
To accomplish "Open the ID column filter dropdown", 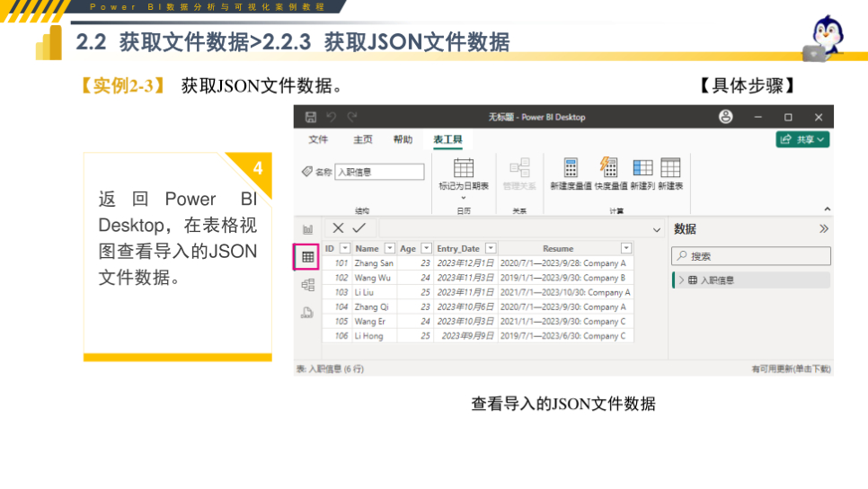I will pyautogui.click(x=345, y=248).
